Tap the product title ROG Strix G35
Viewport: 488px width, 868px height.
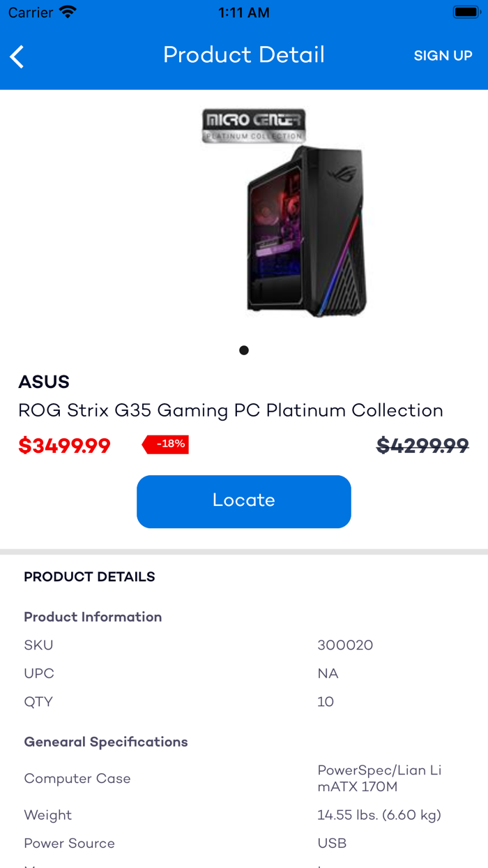(x=231, y=410)
